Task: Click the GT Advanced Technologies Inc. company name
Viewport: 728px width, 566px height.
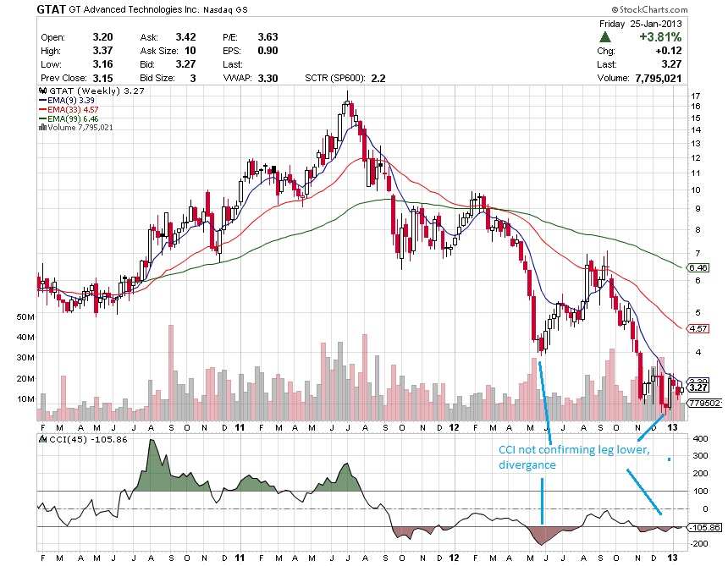Action: (135, 9)
